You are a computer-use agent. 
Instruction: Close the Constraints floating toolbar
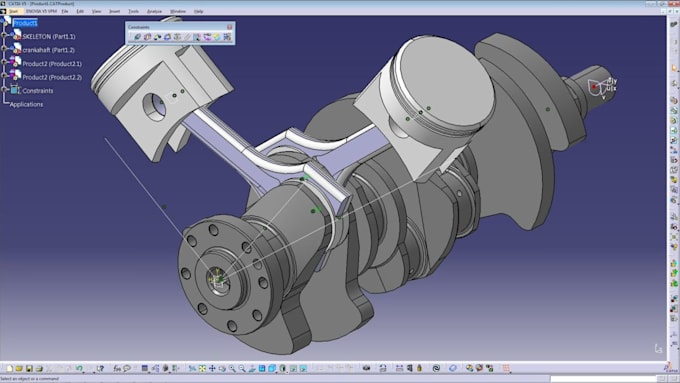pos(229,27)
